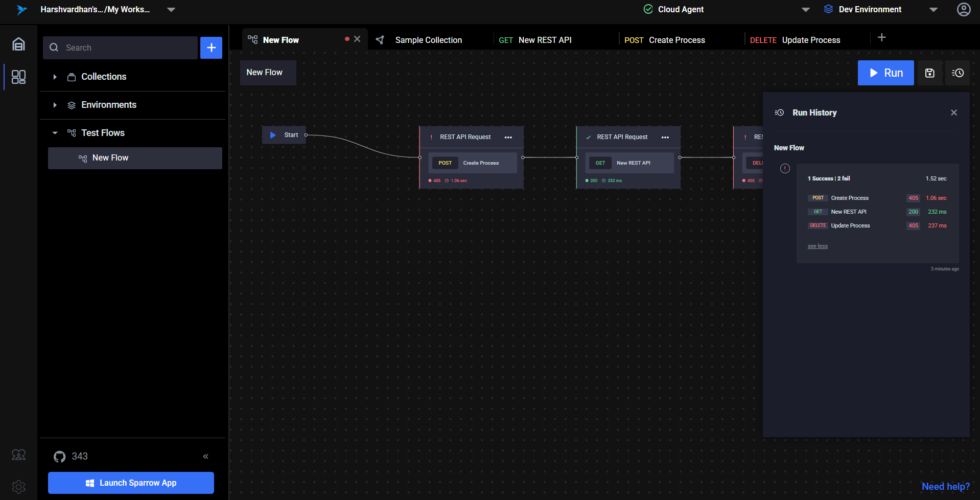The image size is (980, 500).
Task: Select New Flow in Test Flows tree
Action: tap(135, 158)
